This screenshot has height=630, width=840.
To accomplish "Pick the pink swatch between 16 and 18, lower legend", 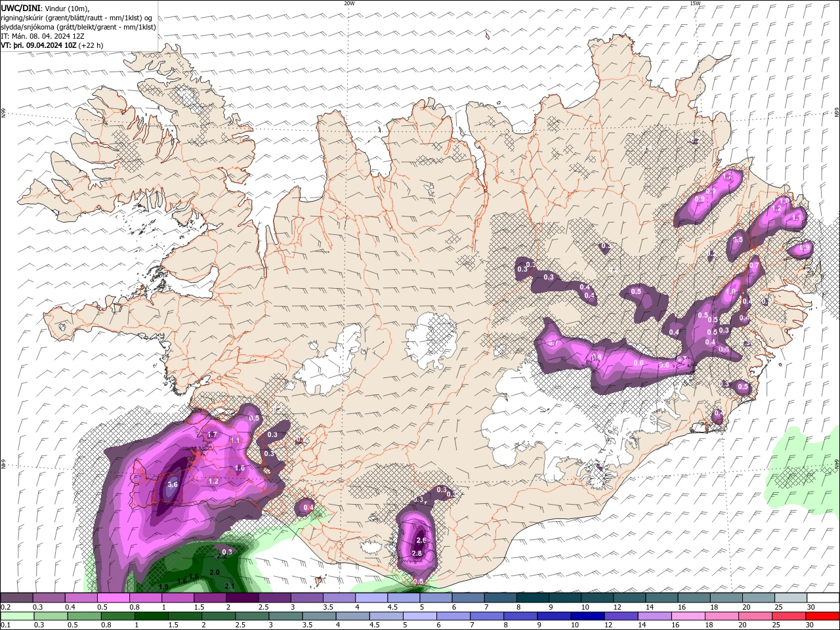I will [688, 616].
